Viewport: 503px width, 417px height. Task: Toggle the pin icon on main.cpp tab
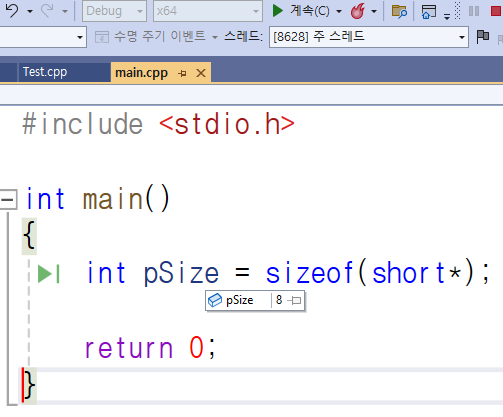pyautogui.click(x=182, y=73)
